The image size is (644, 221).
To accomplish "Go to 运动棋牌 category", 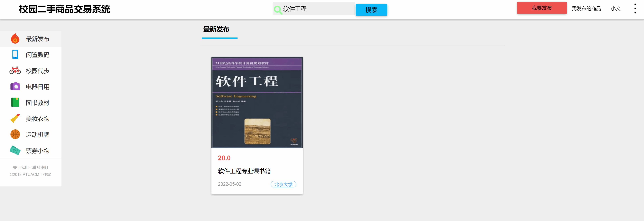I will (31, 134).
